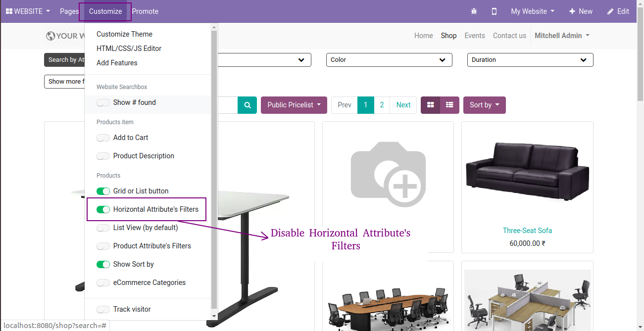Image resolution: width=644 pixels, height=331 pixels.
Task: Open the office cubicle desk image
Action: click(527, 300)
